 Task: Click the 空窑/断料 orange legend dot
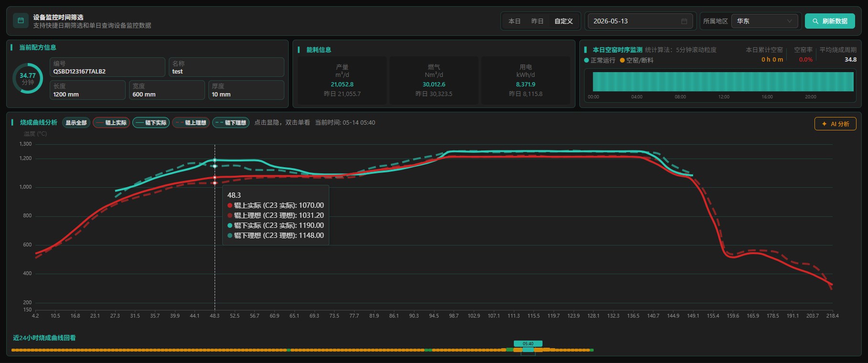(622, 60)
